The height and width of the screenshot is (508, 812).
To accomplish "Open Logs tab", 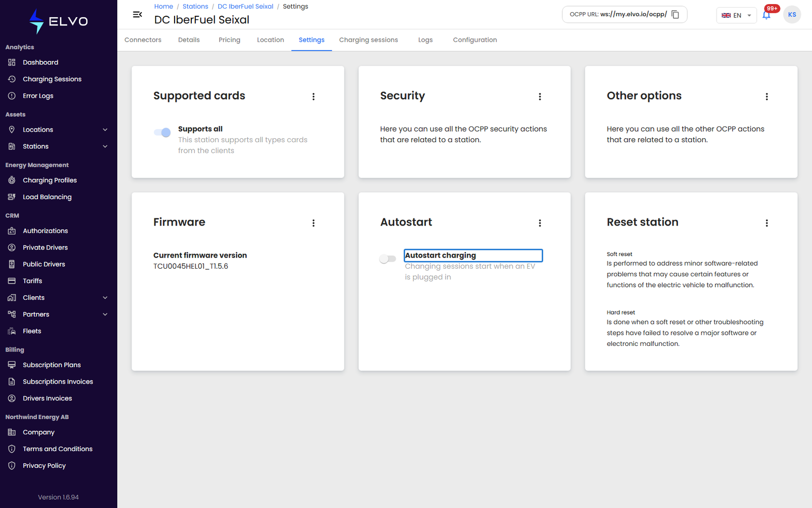I will (425, 40).
